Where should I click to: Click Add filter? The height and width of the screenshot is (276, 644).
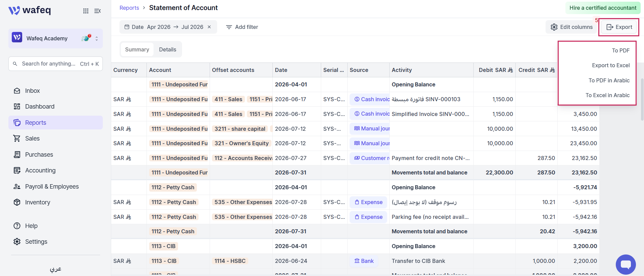tap(242, 27)
